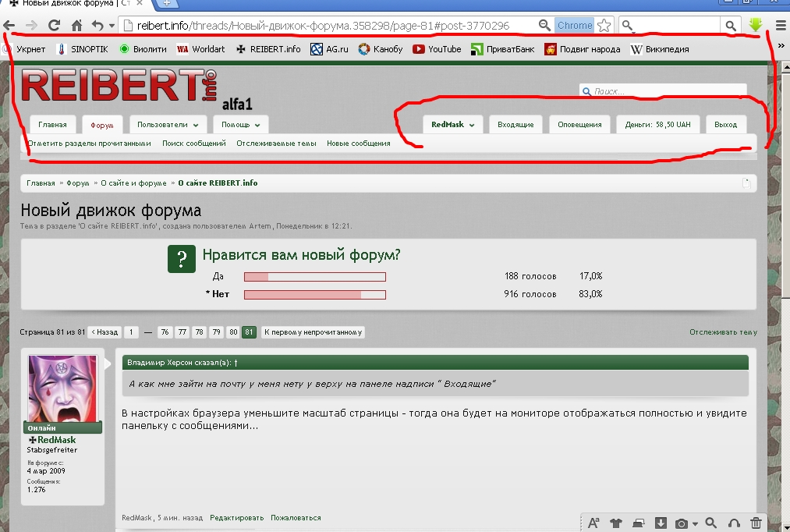Click the magnifier icon in bottom toolbar
This screenshot has height=532, width=790.
tap(710, 523)
